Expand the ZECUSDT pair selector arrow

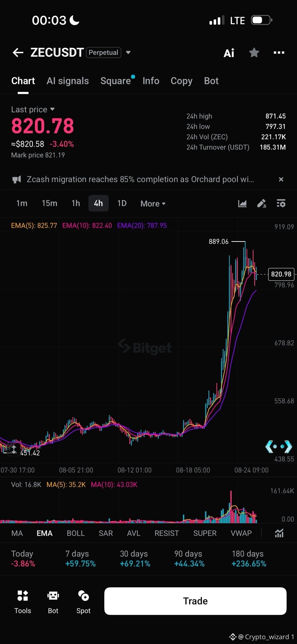128,53
